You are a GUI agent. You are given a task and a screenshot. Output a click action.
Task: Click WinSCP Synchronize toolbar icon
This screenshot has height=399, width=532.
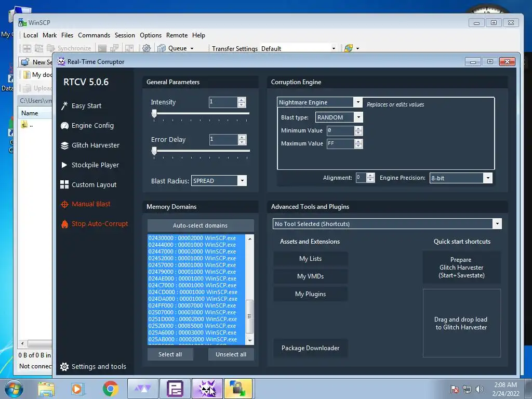50,48
